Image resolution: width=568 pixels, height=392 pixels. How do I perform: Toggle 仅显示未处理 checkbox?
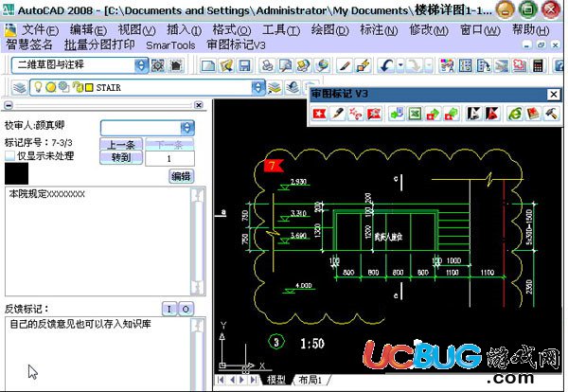pos(9,156)
